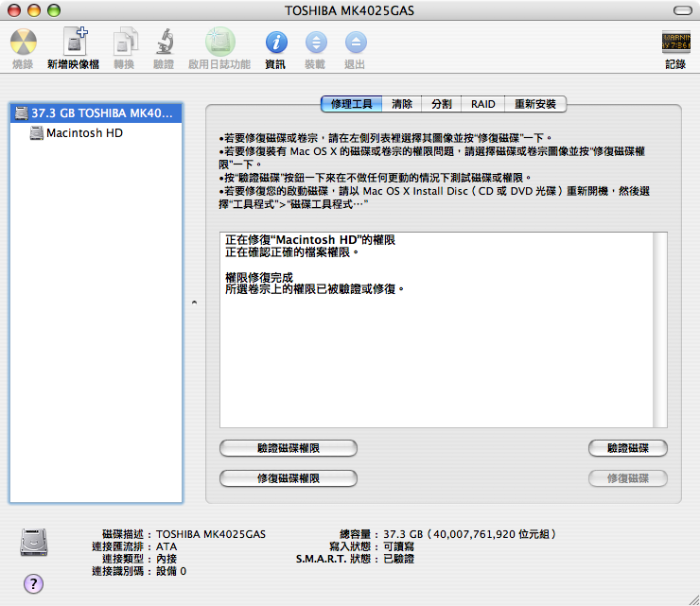This screenshot has width=700, height=606.
Task: Click the log output scrollbar track
Action: click(x=660, y=330)
